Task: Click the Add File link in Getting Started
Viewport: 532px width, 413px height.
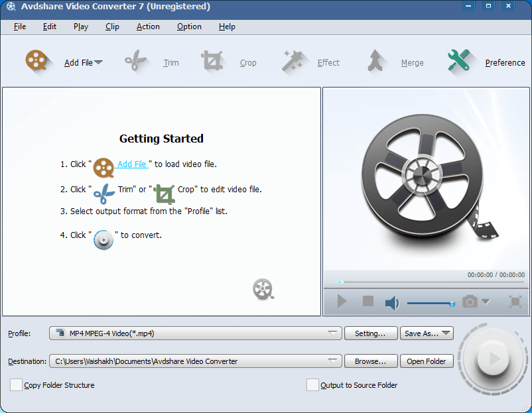Action: coord(133,164)
